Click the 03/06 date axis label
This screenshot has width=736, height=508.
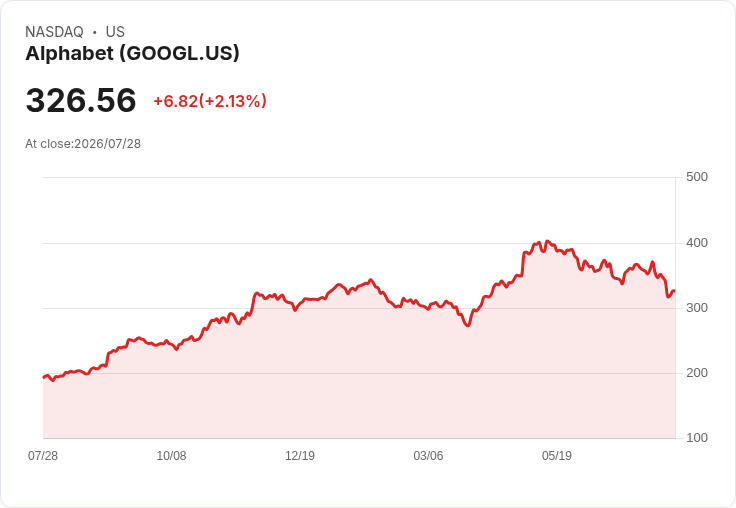[428, 455]
